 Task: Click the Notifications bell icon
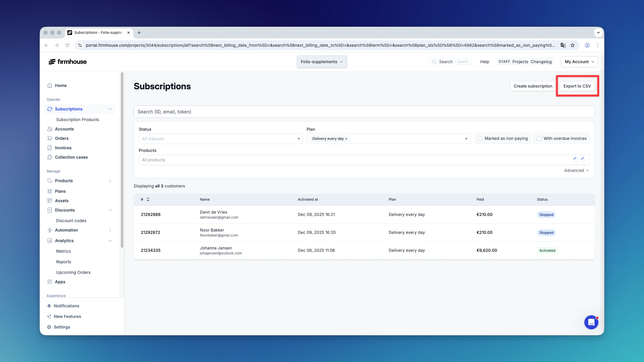(49, 306)
